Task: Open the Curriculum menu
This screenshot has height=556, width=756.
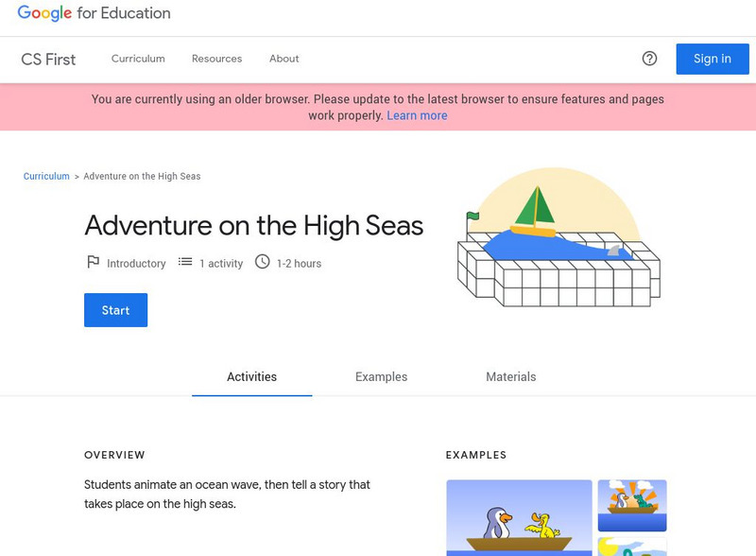Action: pos(138,59)
